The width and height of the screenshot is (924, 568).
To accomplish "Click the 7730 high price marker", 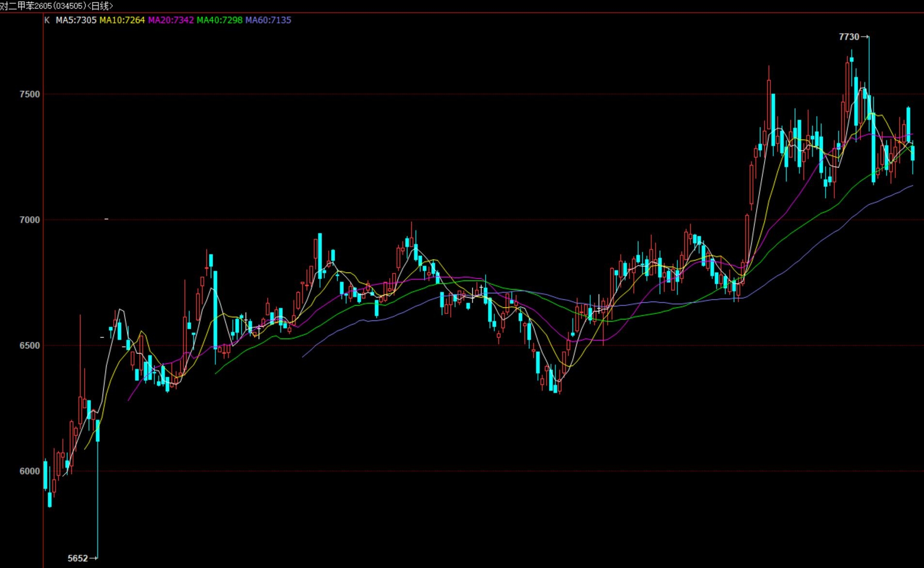I will coord(849,37).
